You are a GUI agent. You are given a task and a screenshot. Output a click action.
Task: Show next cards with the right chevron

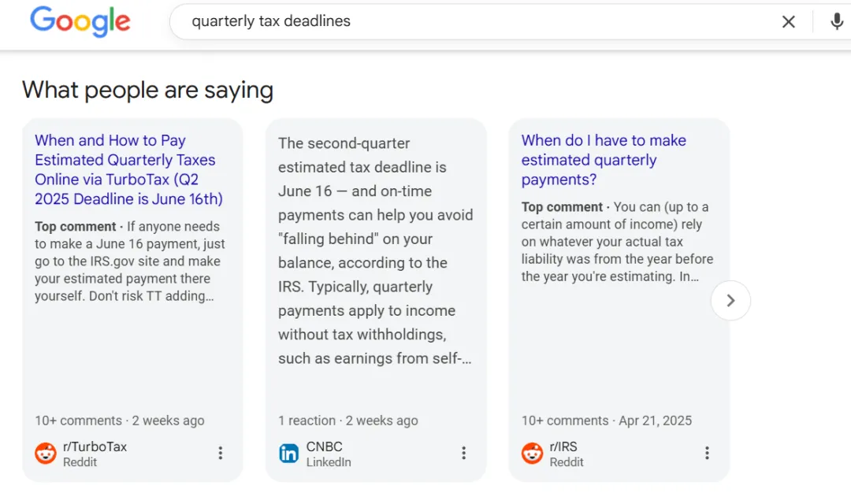(730, 300)
